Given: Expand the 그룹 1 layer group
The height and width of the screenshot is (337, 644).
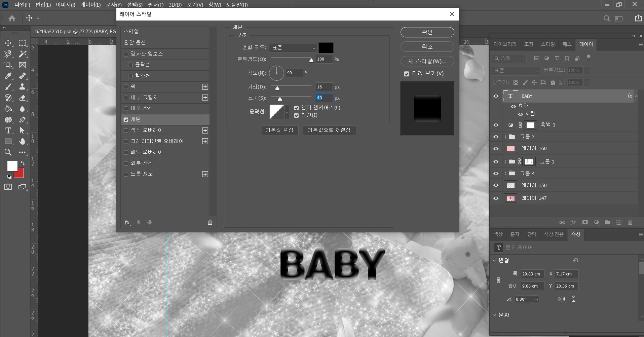Looking at the screenshot, I should click(x=505, y=162).
